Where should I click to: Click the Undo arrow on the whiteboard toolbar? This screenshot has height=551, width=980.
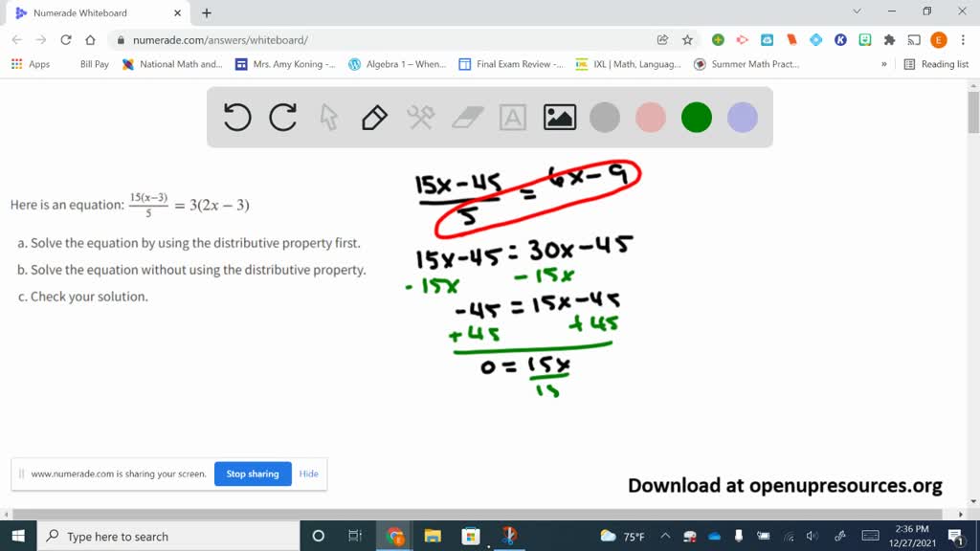tap(235, 117)
